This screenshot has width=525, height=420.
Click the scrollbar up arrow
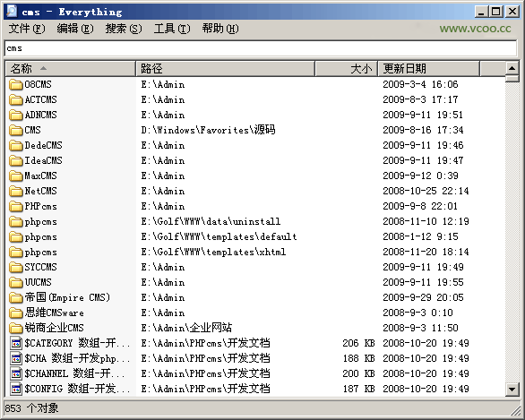(512, 69)
